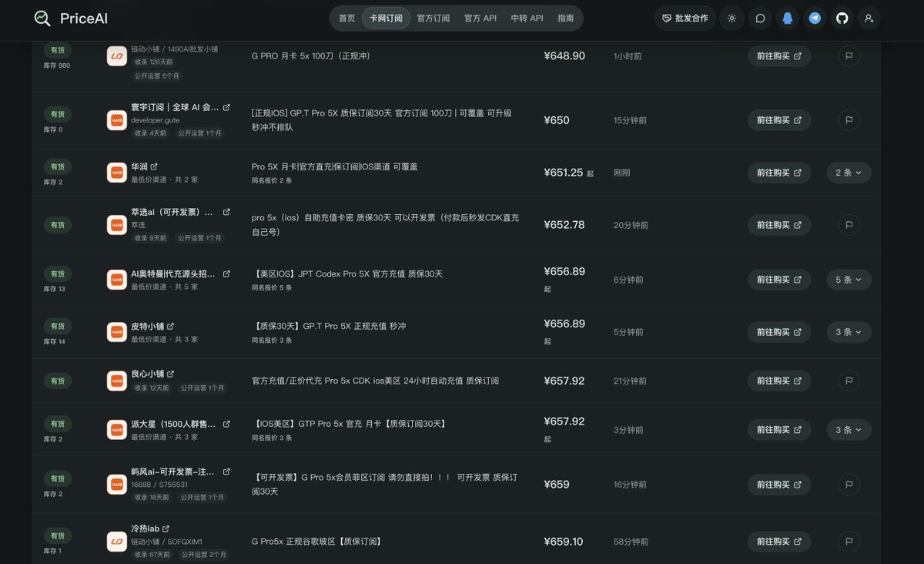Click 前往购买 for 冷热lab ¥659.10
924x564 pixels.
(x=779, y=542)
